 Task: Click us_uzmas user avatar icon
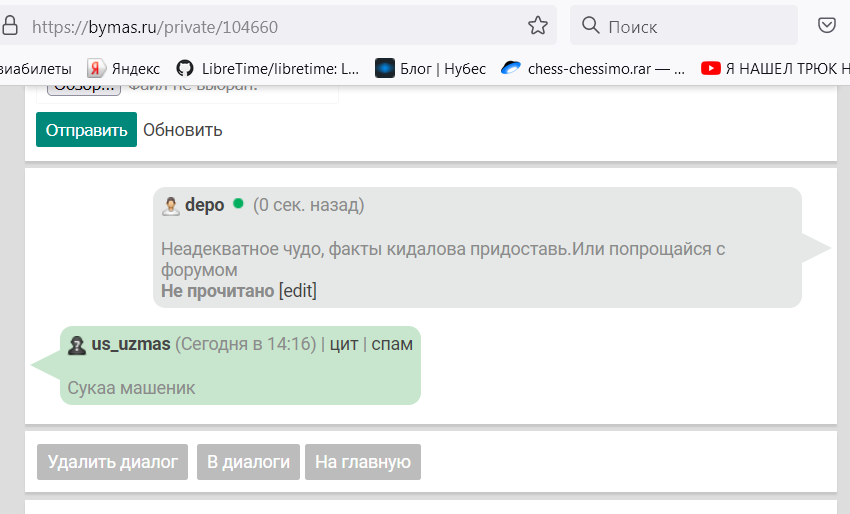click(x=77, y=345)
